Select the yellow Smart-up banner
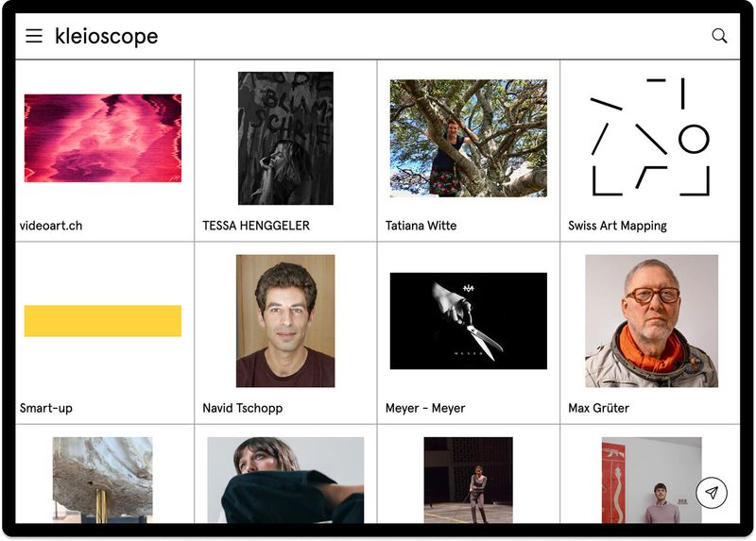 coord(103,321)
